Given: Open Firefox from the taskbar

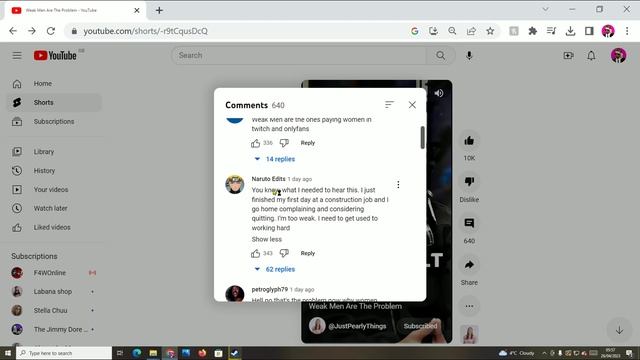Looking at the screenshot, I should [202, 353].
